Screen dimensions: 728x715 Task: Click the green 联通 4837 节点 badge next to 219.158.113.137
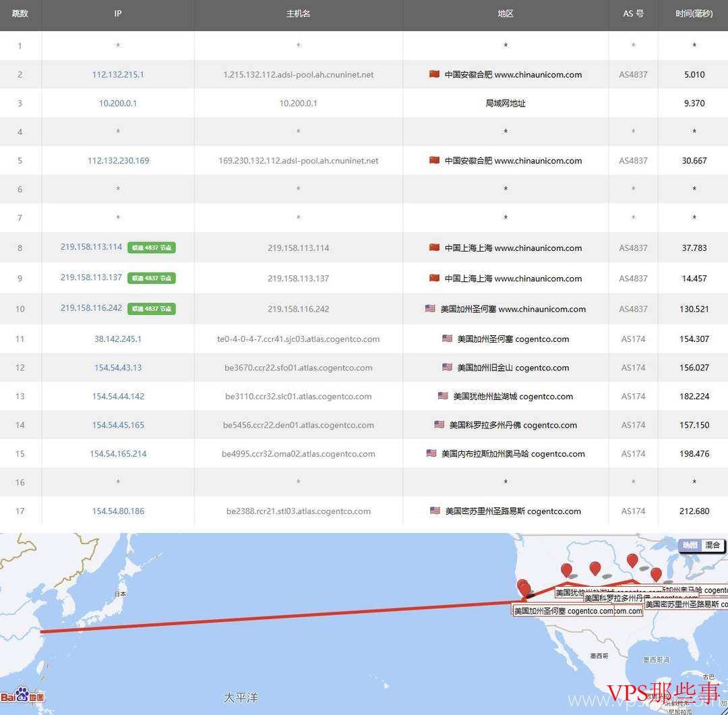point(152,279)
